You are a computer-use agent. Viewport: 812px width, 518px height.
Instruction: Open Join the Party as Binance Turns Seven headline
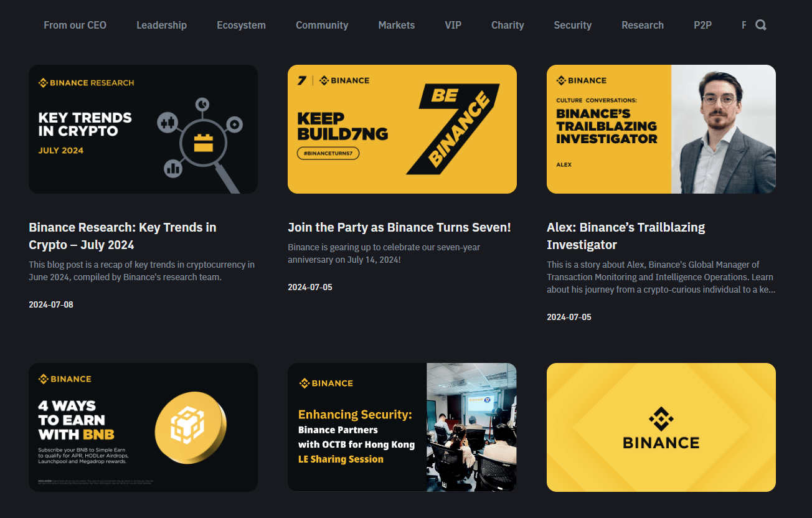coord(399,227)
